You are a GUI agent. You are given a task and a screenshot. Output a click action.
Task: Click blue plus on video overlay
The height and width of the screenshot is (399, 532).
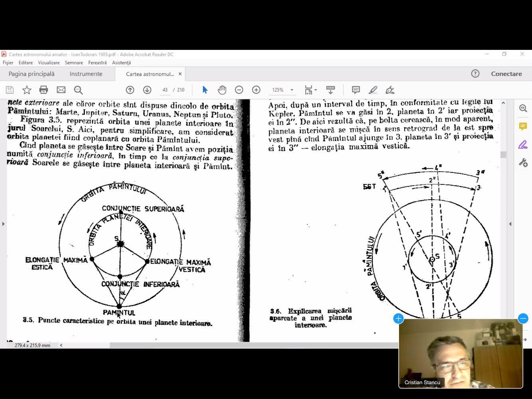click(x=398, y=318)
